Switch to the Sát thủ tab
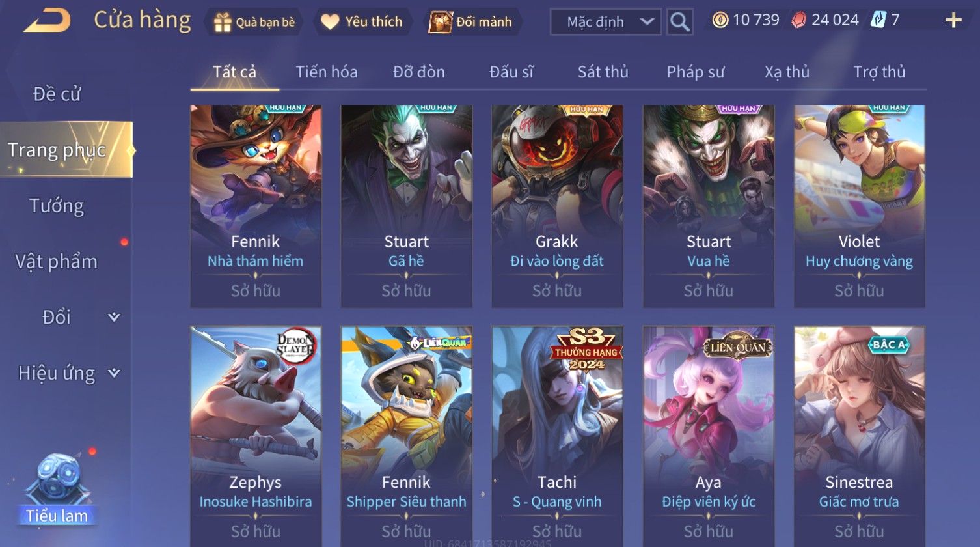 point(603,72)
